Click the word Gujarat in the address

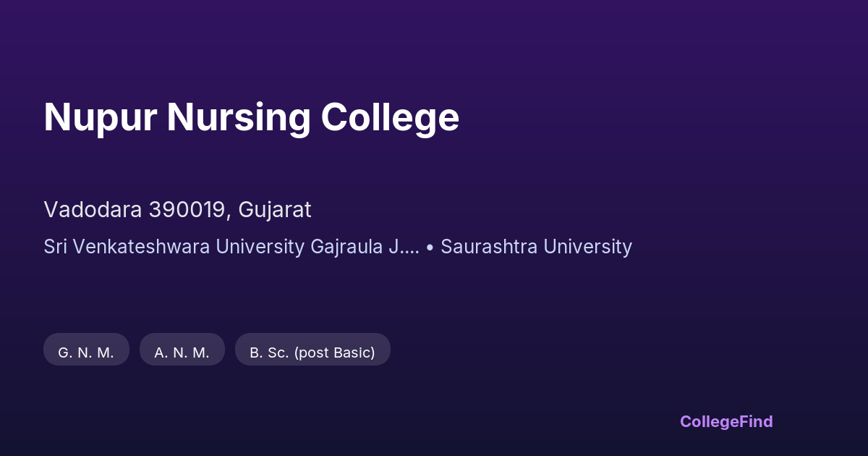tap(275, 210)
